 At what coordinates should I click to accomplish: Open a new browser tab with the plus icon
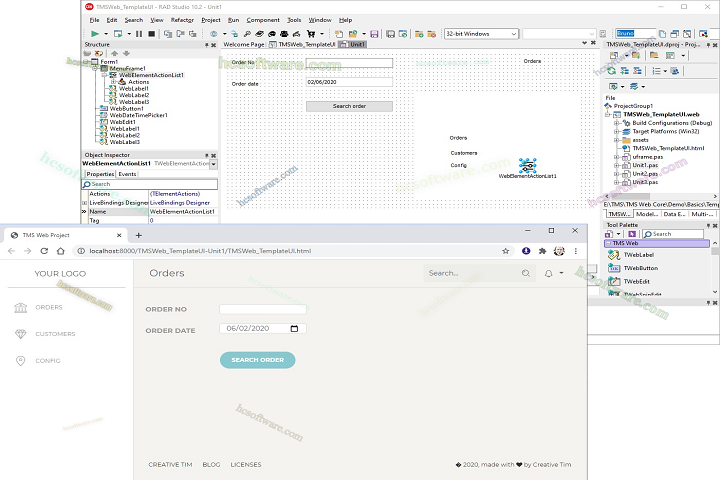point(138,235)
